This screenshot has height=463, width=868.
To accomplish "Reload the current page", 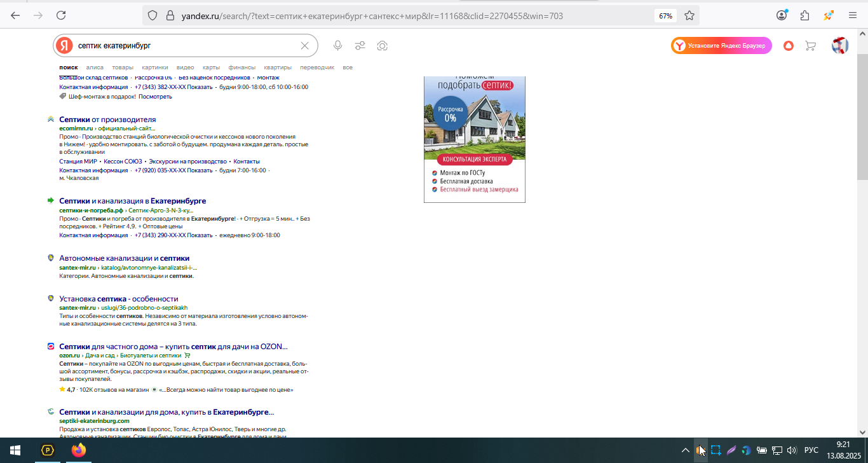I will tap(61, 15).
